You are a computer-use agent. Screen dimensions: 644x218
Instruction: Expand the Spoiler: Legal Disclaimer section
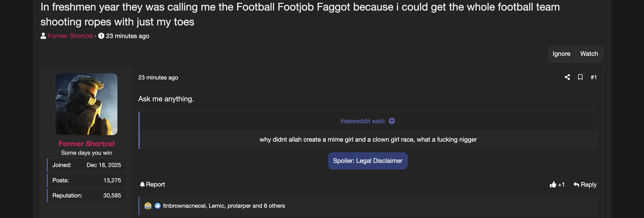click(368, 161)
